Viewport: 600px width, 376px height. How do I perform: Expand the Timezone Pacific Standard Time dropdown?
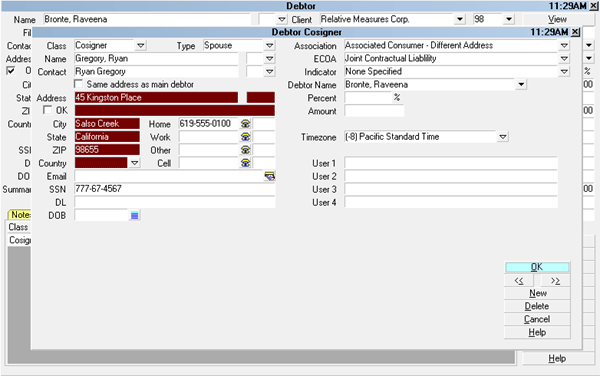coord(503,137)
